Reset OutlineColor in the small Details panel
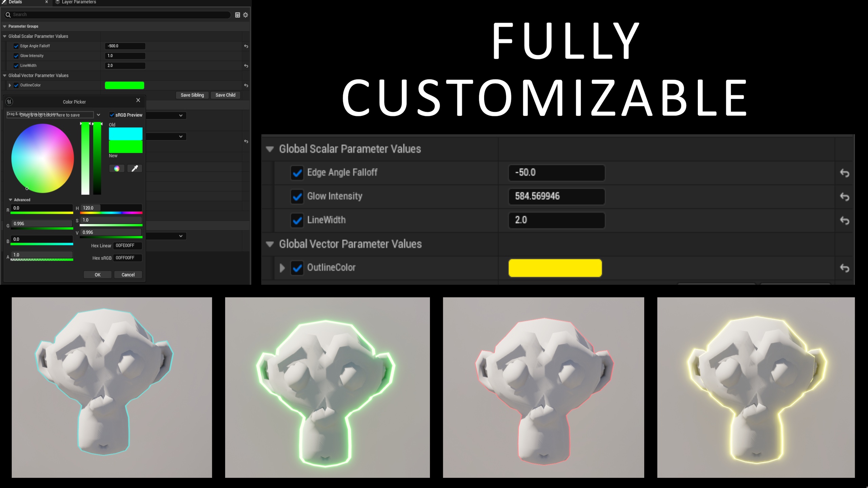The height and width of the screenshot is (488, 868). 246,85
